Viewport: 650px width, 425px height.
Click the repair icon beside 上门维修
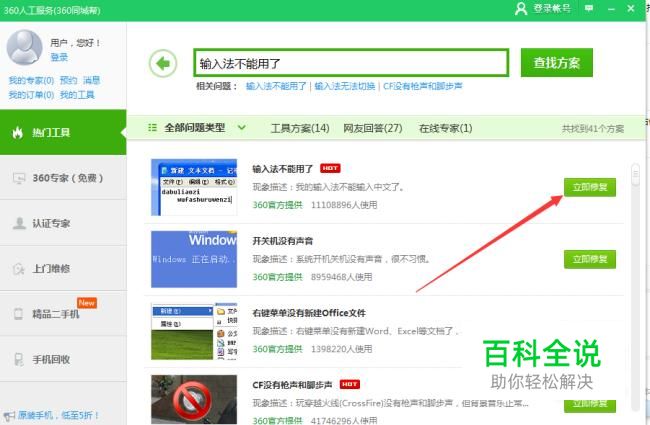[19, 269]
